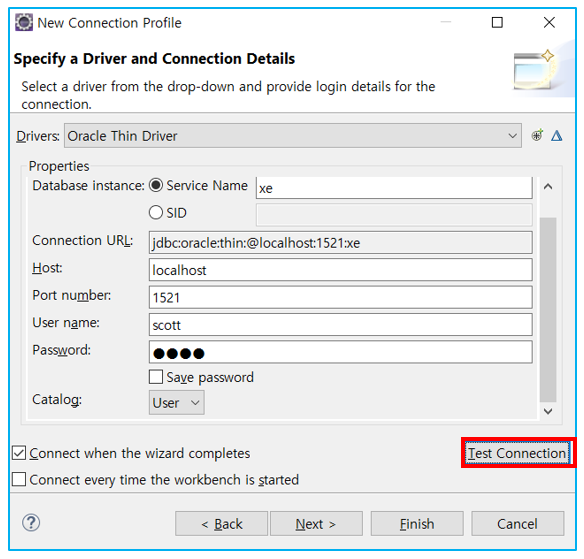The height and width of the screenshot is (559, 584).
Task: Open the Drivers drop-down list
Action: click(293, 136)
